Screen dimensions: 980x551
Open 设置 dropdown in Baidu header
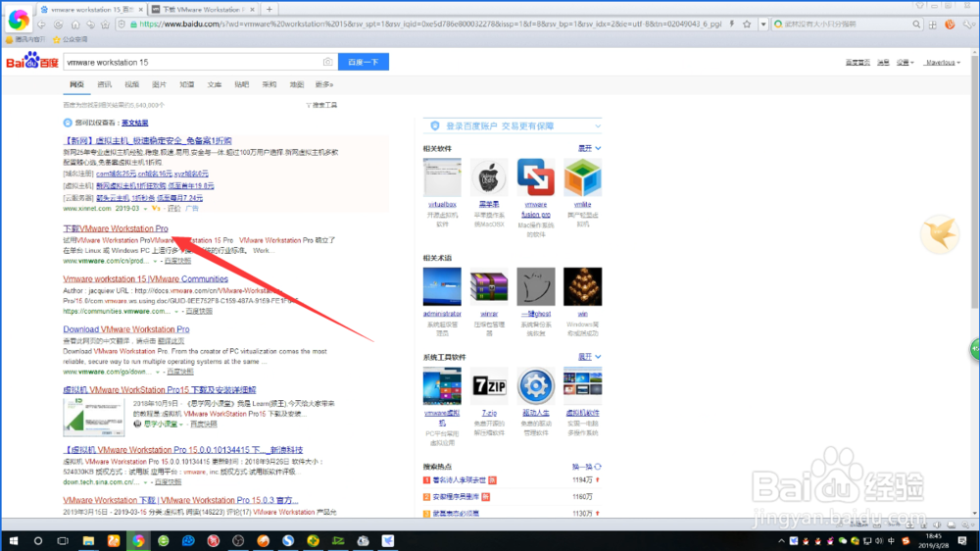(x=905, y=63)
